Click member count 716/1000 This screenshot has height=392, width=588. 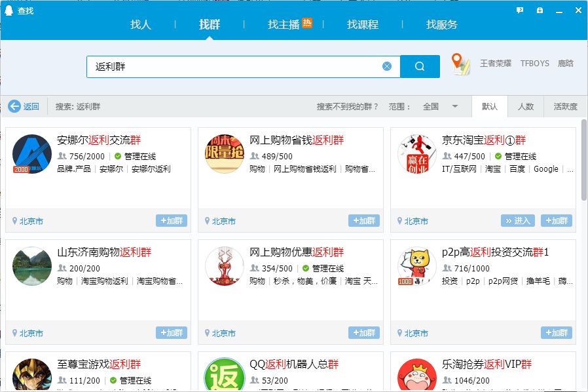click(x=471, y=268)
